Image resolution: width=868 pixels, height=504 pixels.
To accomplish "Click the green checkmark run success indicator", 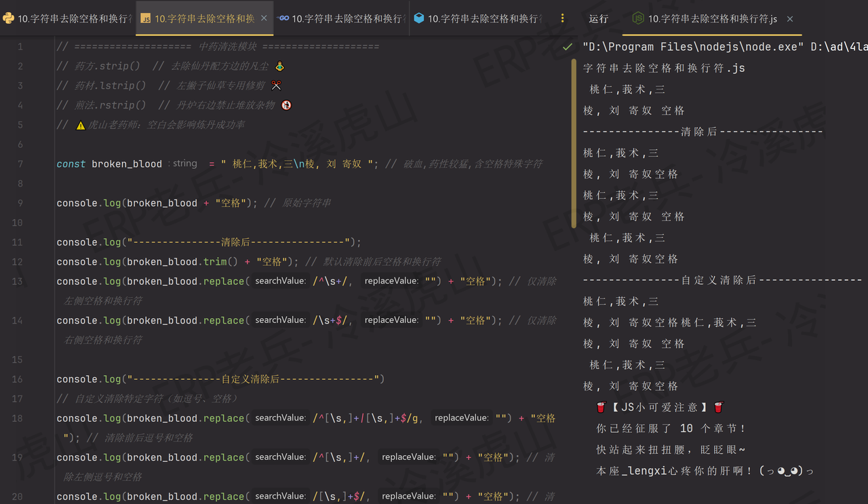I will pos(566,48).
